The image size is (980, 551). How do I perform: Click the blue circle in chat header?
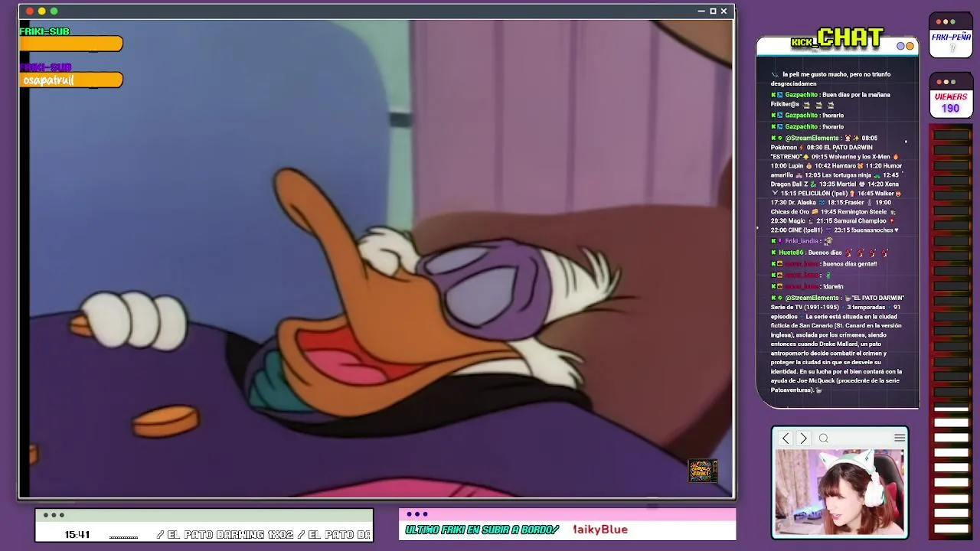click(901, 46)
